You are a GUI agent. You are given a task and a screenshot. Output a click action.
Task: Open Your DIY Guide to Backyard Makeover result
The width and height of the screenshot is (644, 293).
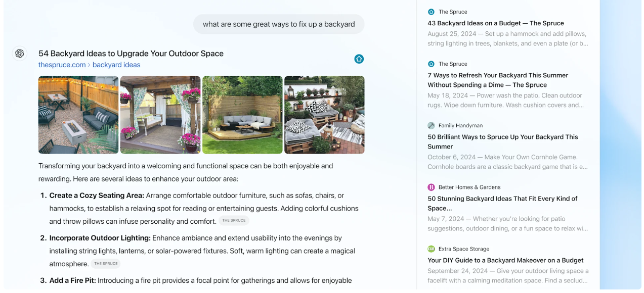(x=505, y=260)
